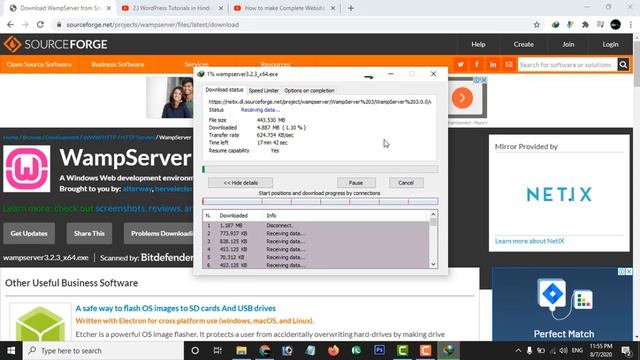The width and height of the screenshot is (640, 360).
Task: Open a new browser tab
Action: point(351,8)
